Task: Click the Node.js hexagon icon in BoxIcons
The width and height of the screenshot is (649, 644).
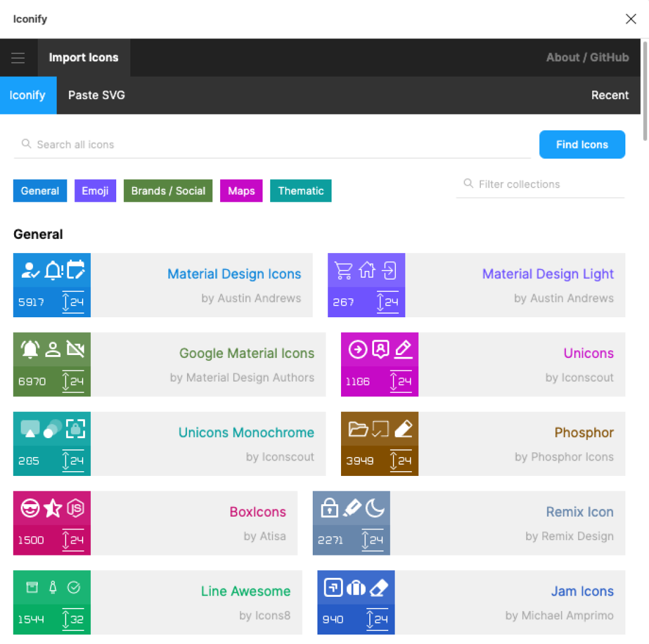Action: tap(76, 508)
